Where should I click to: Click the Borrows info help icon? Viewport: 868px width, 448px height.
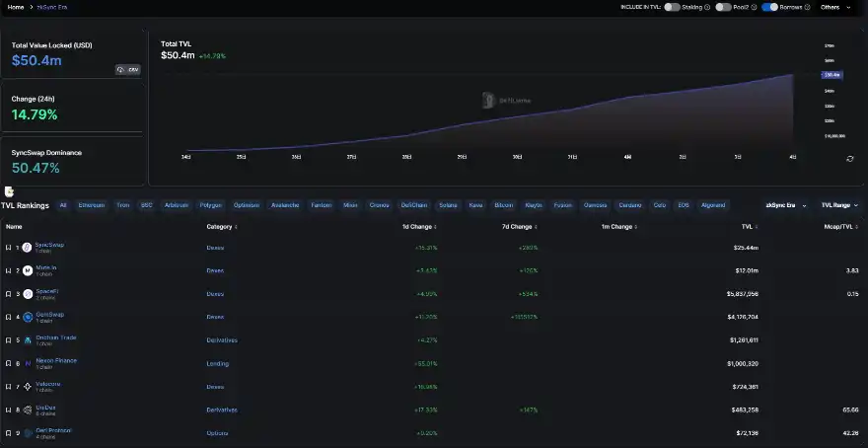click(807, 7)
